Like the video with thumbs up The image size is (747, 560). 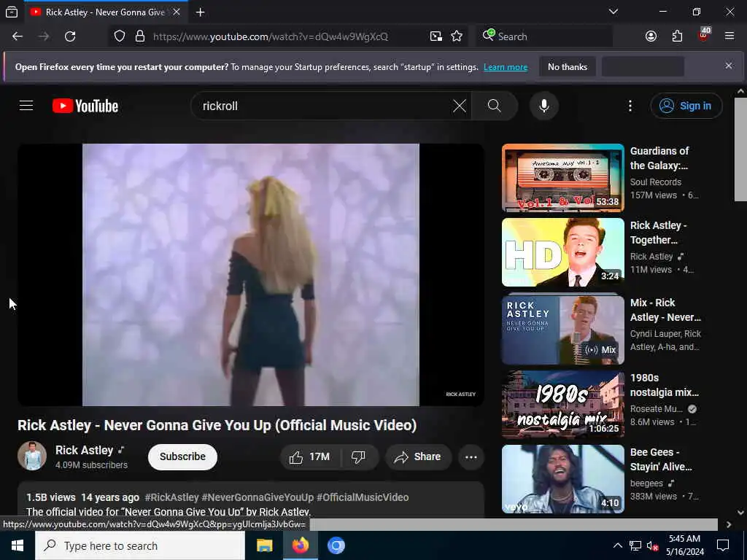pyautogui.click(x=309, y=456)
